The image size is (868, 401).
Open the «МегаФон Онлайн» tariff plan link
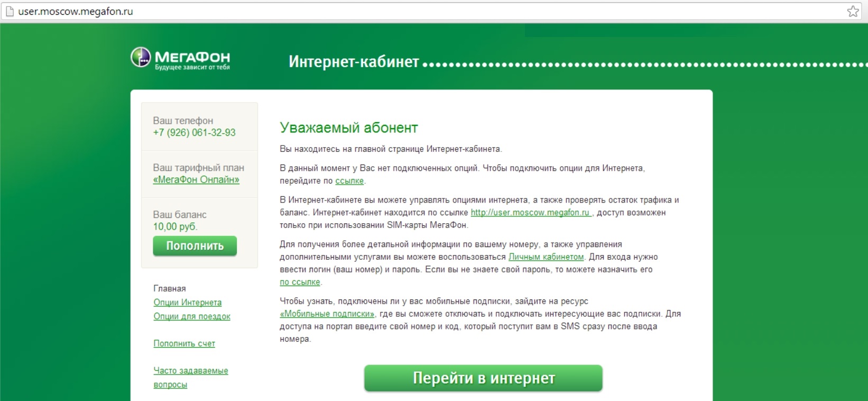click(x=196, y=180)
